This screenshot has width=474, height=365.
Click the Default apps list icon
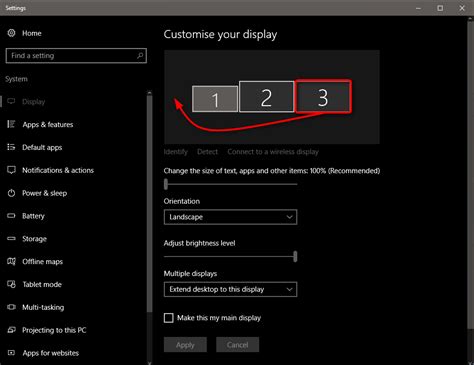click(11, 147)
